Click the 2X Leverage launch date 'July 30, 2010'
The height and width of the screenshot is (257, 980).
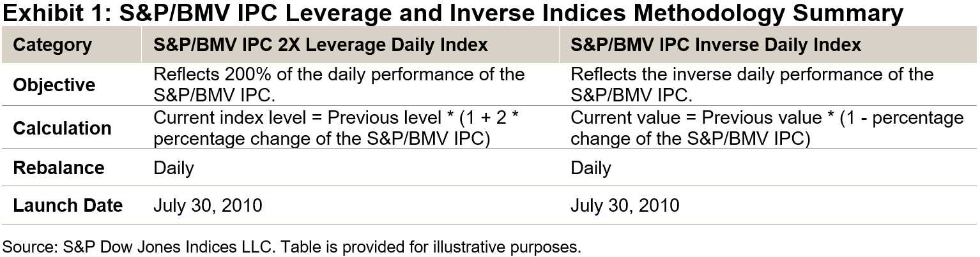(208, 205)
